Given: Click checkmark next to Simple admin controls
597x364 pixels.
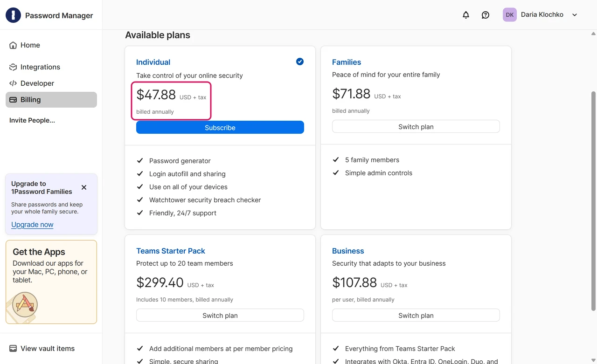Looking at the screenshot, I should 336,173.
